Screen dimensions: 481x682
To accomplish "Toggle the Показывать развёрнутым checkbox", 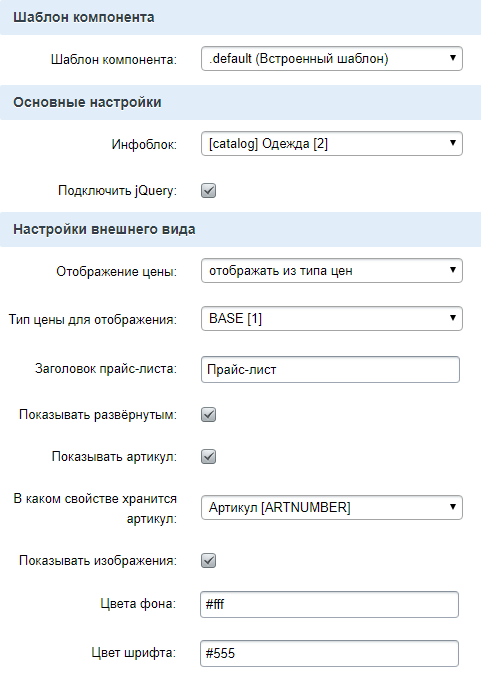I will tap(209, 415).
